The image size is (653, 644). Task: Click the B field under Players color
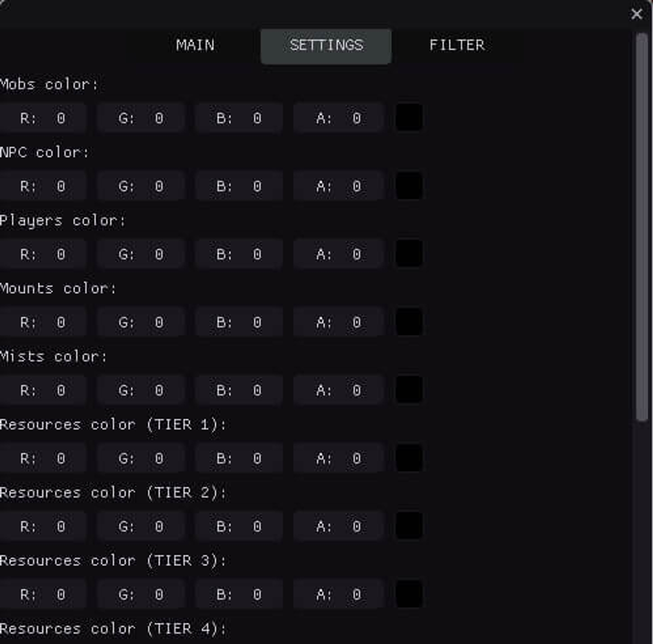pos(239,254)
